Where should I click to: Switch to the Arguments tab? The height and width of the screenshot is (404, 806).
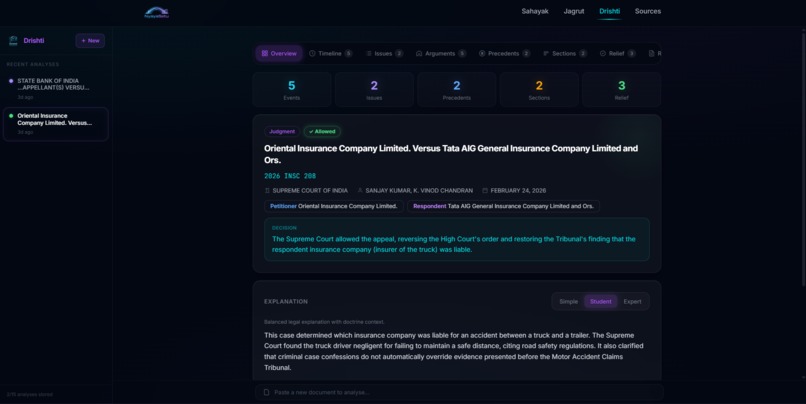pyautogui.click(x=441, y=53)
